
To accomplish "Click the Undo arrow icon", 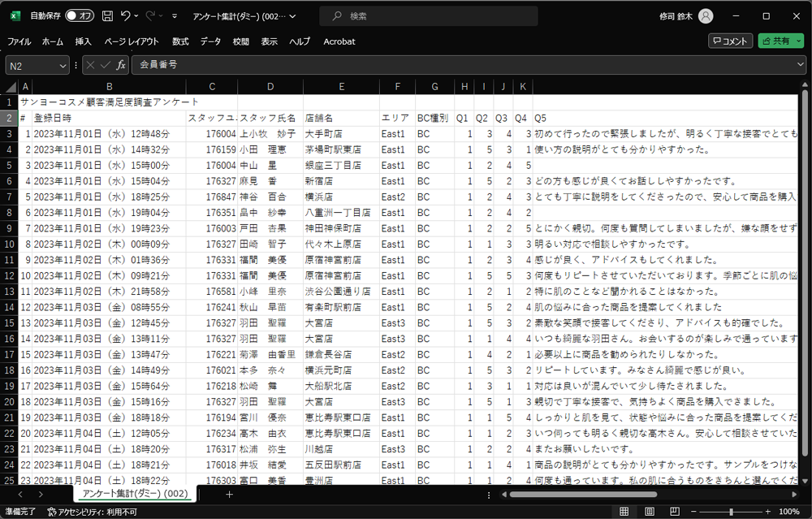I will click(x=125, y=16).
